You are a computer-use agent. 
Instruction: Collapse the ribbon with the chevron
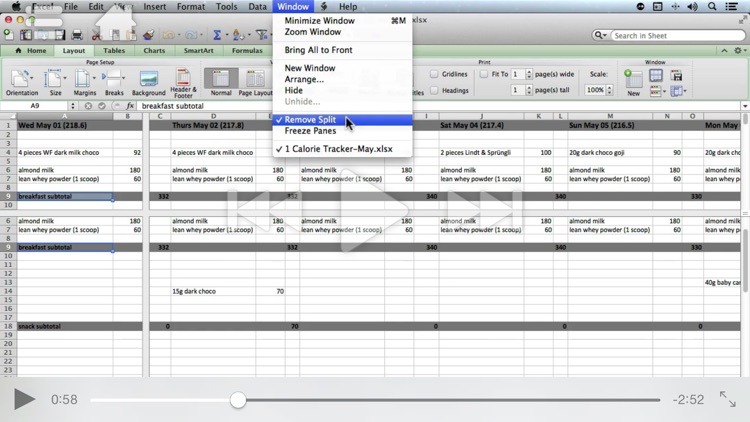click(724, 50)
